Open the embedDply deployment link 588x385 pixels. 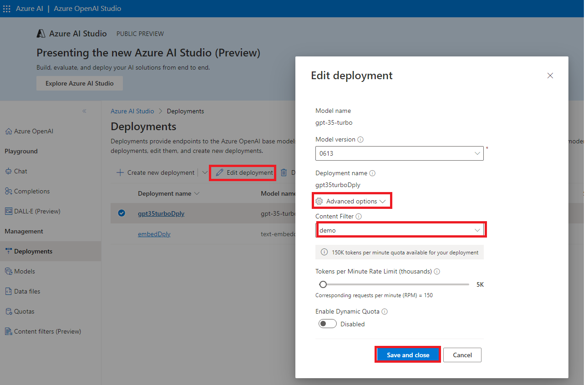154,234
